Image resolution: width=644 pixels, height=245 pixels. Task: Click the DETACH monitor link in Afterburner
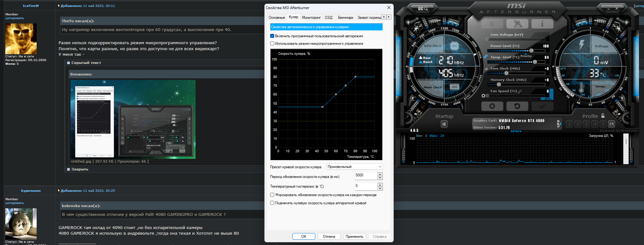(x=516, y=131)
